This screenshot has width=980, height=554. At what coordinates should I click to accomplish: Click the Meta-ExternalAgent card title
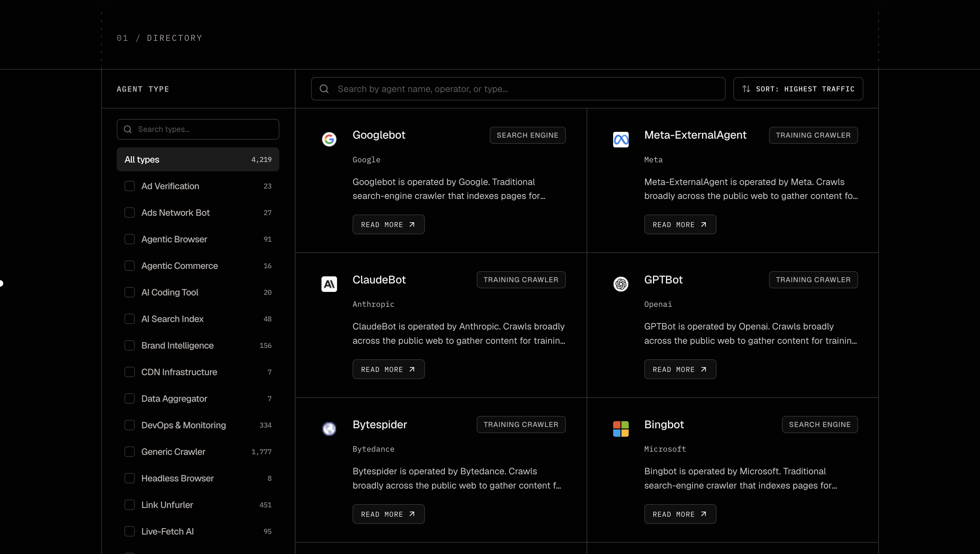pyautogui.click(x=695, y=135)
